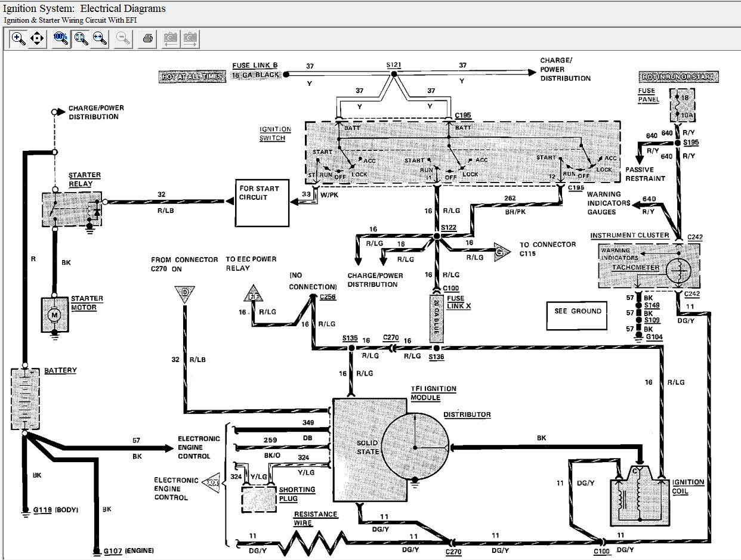Click the Starter Motor symbol
Viewport: 741px width, 560px height.
(55, 314)
